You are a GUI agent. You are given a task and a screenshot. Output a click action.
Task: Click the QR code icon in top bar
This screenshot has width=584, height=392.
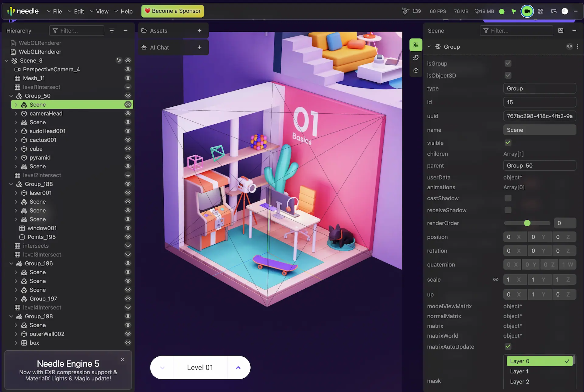point(541,11)
